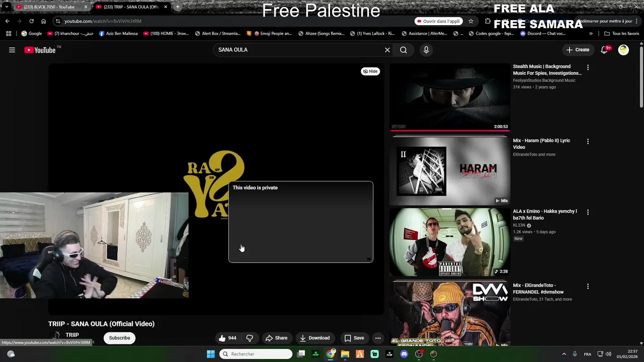Clear the SANA OULA search text
644x362 pixels.
click(387, 50)
